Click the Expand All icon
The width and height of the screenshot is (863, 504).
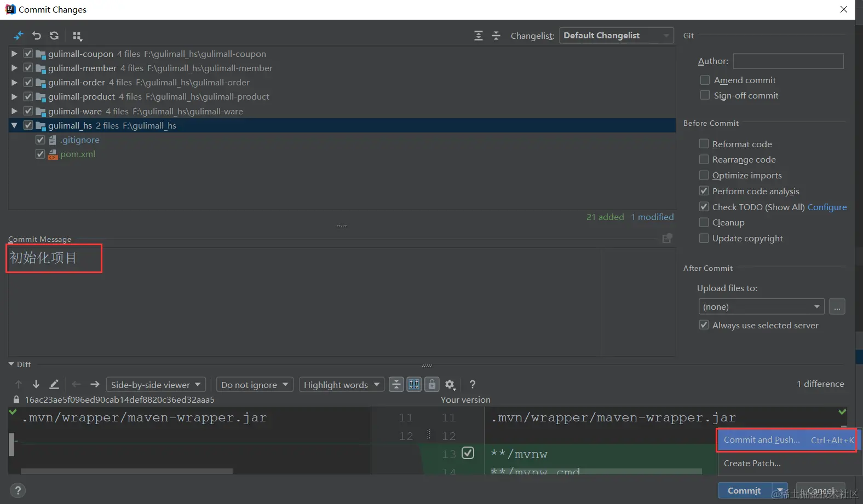tap(479, 36)
